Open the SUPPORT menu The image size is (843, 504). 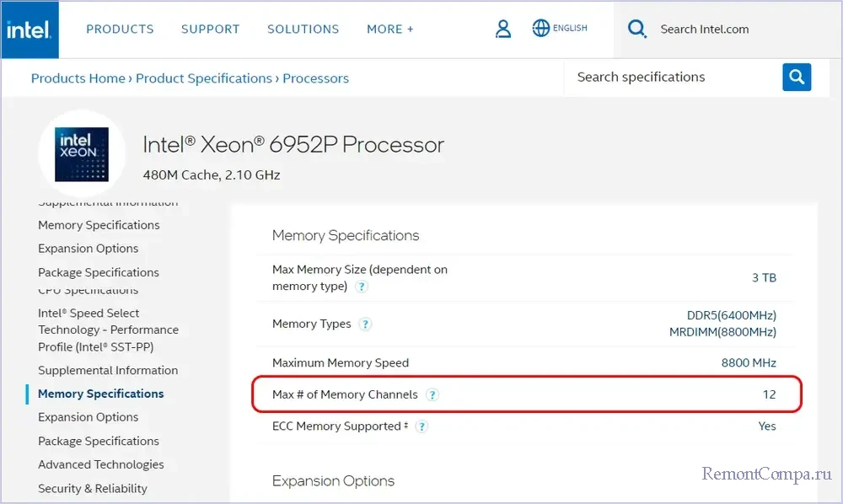(210, 29)
